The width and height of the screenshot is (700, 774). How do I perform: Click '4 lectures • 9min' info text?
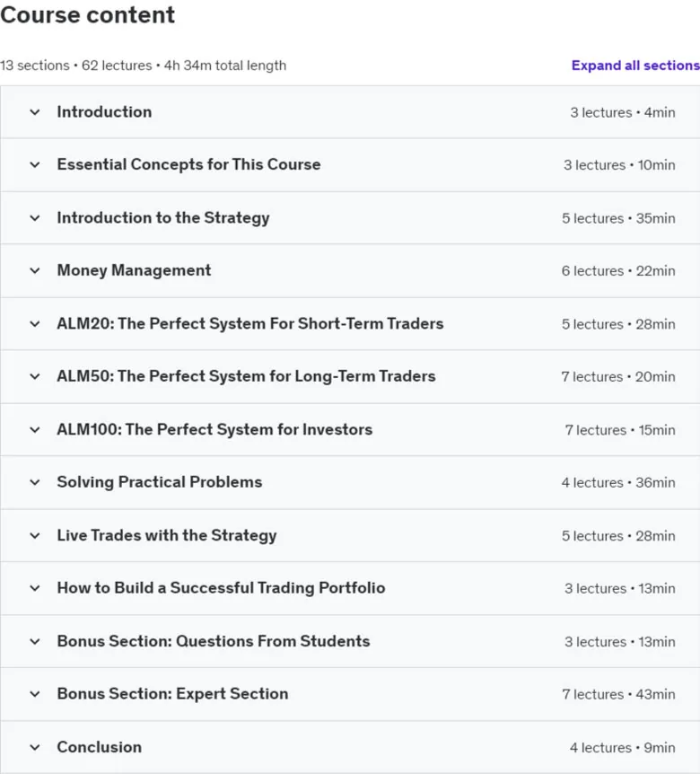click(623, 748)
